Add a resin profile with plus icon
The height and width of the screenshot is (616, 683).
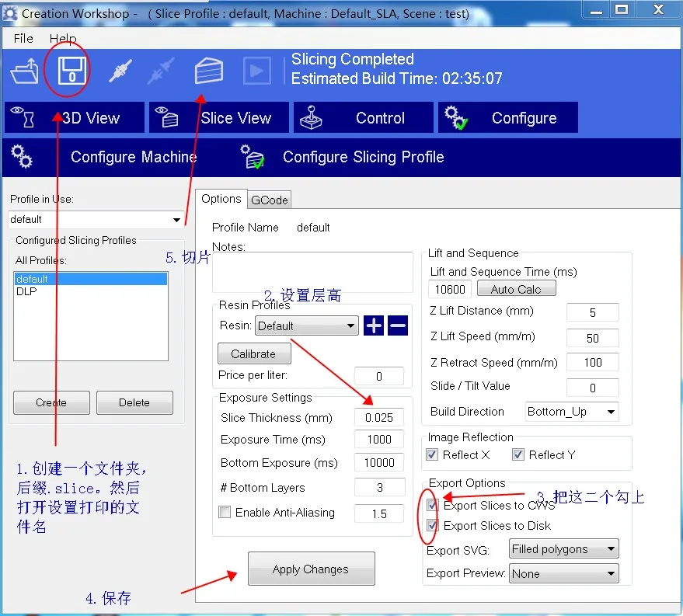pyautogui.click(x=373, y=325)
